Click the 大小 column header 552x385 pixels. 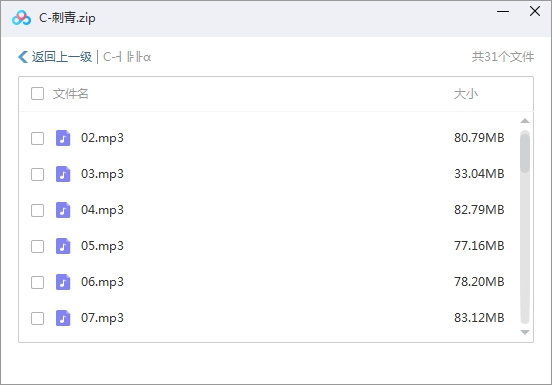tap(466, 94)
